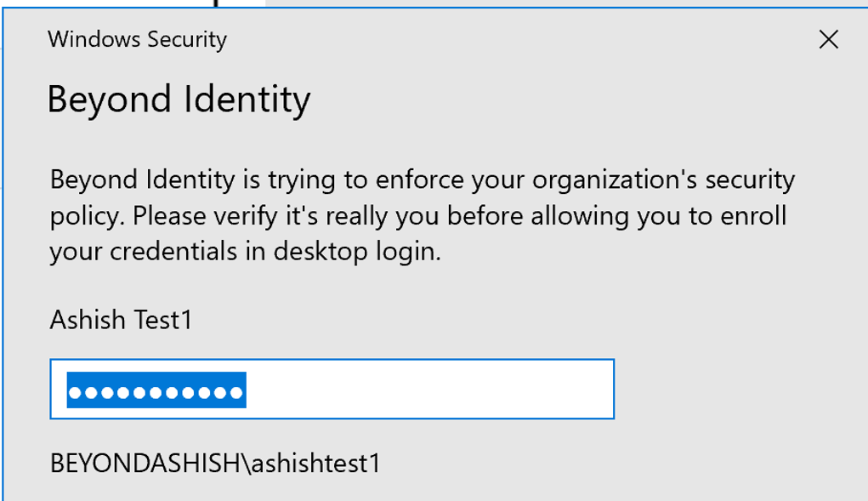The image size is (868, 501).
Task: Click the BEYONDASHISH\ashishtest1 domain username
Action: [215, 464]
